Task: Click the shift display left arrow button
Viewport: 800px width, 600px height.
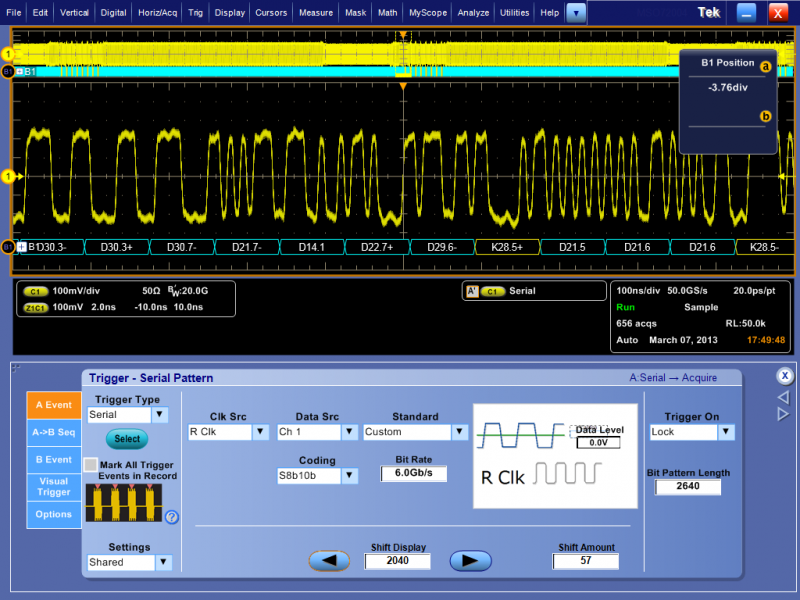Action: (329, 561)
